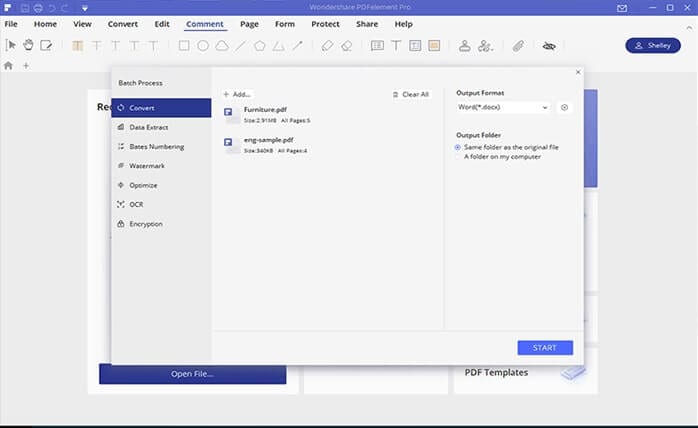The image size is (698, 428).
Task: Pick the Connected Lines triangle tool
Action: pyautogui.click(x=279, y=45)
